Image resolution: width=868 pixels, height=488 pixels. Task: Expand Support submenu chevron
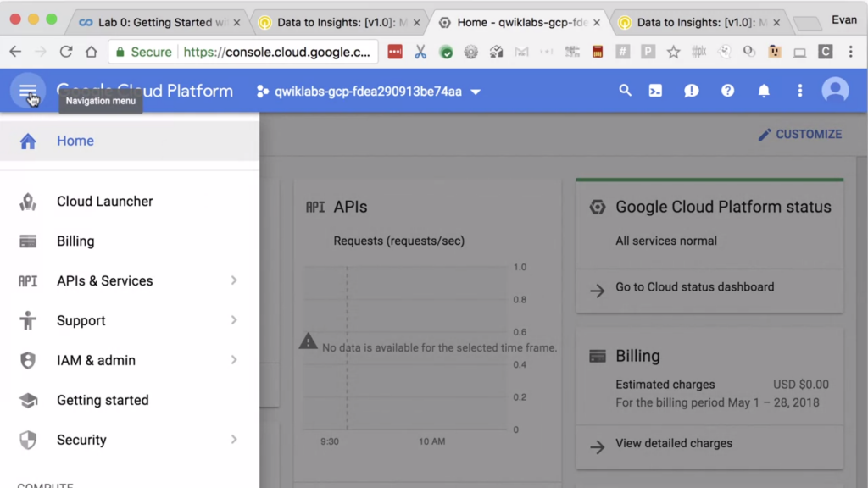point(234,320)
